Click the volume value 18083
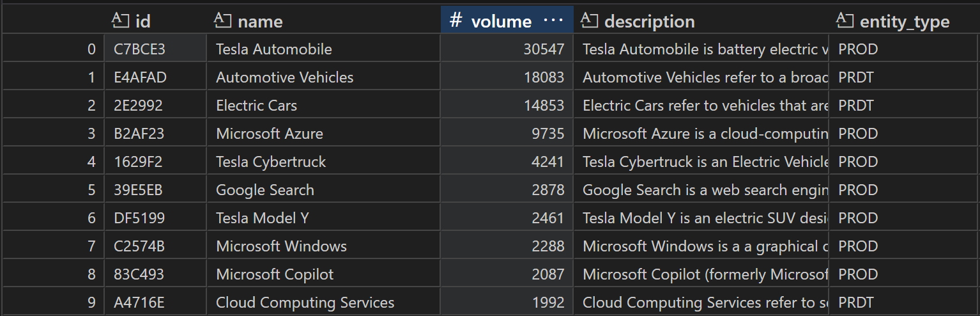980x316 pixels. [507, 77]
